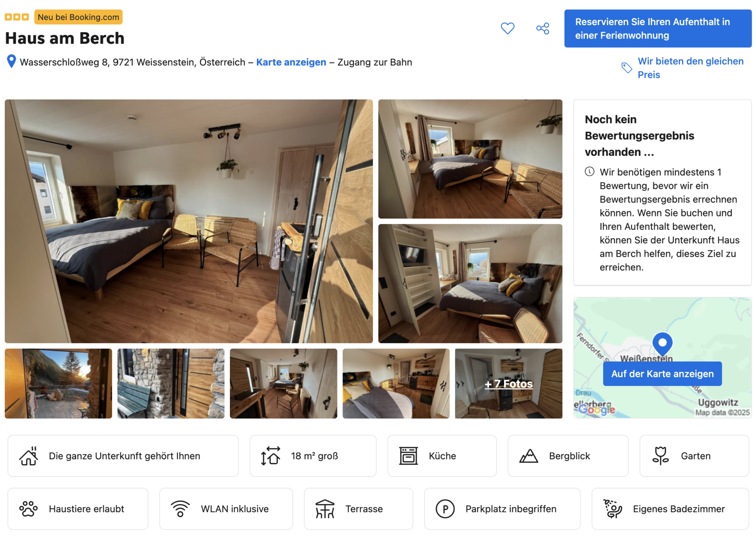Click the WLAN inklusive wifi icon
Image resolution: width=756 pixels, height=537 pixels.
pos(180,509)
